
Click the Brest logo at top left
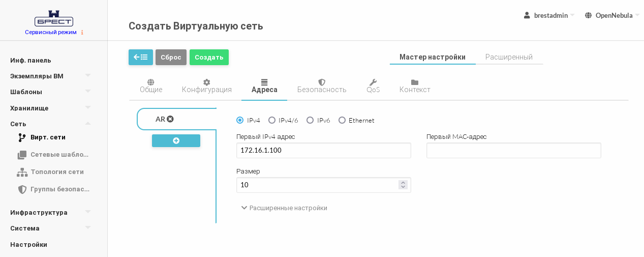[x=53, y=18]
